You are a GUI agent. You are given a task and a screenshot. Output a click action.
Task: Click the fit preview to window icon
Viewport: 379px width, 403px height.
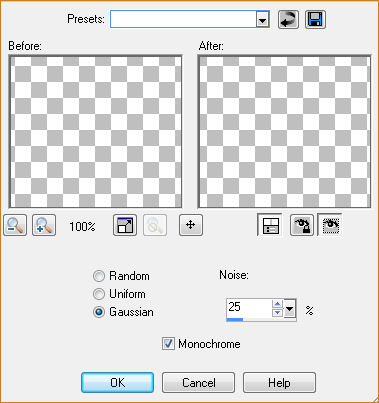[125, 225]
